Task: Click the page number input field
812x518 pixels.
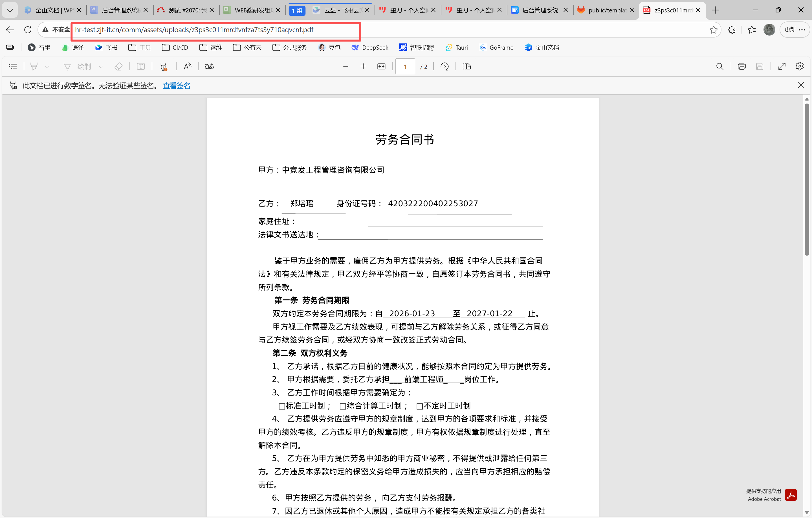Action: pos(405,66)
